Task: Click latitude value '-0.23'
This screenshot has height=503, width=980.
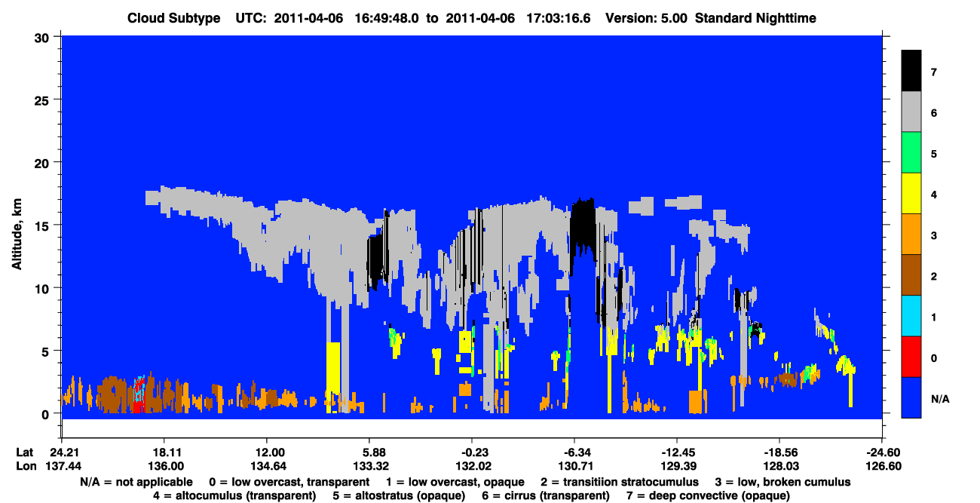Action: click(472, 452)
